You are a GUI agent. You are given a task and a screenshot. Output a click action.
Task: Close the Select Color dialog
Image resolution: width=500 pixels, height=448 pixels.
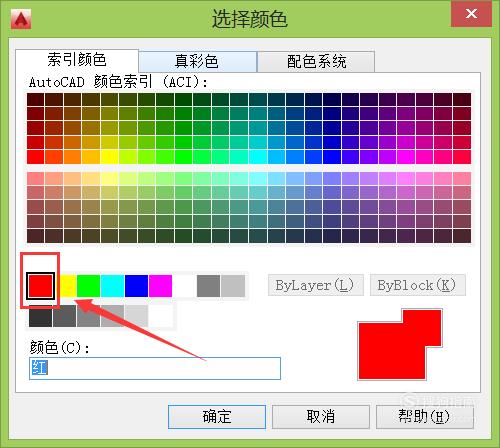tap(471, 14)
